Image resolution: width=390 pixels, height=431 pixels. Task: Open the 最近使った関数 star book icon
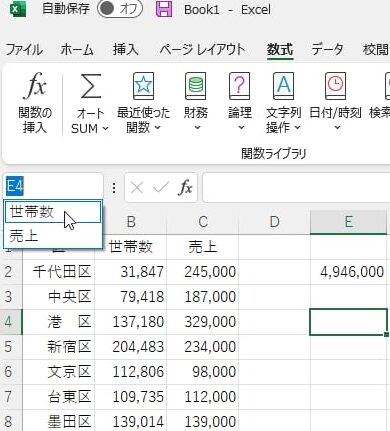click(143, 86)
